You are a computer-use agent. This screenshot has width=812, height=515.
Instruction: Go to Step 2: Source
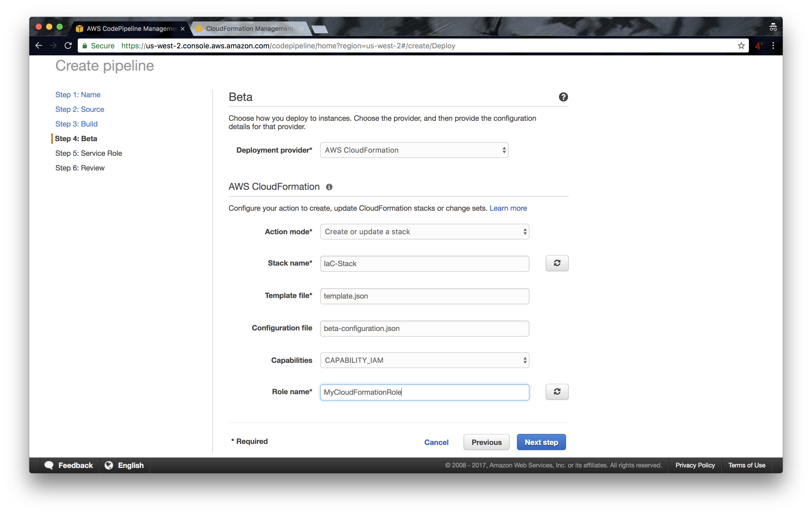(x=80, y=109)
